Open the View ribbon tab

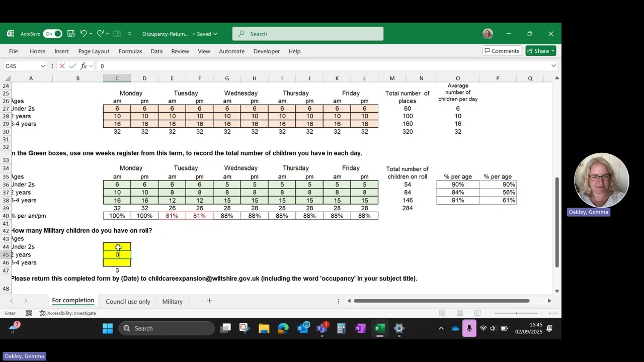click(x=204, y=51)
